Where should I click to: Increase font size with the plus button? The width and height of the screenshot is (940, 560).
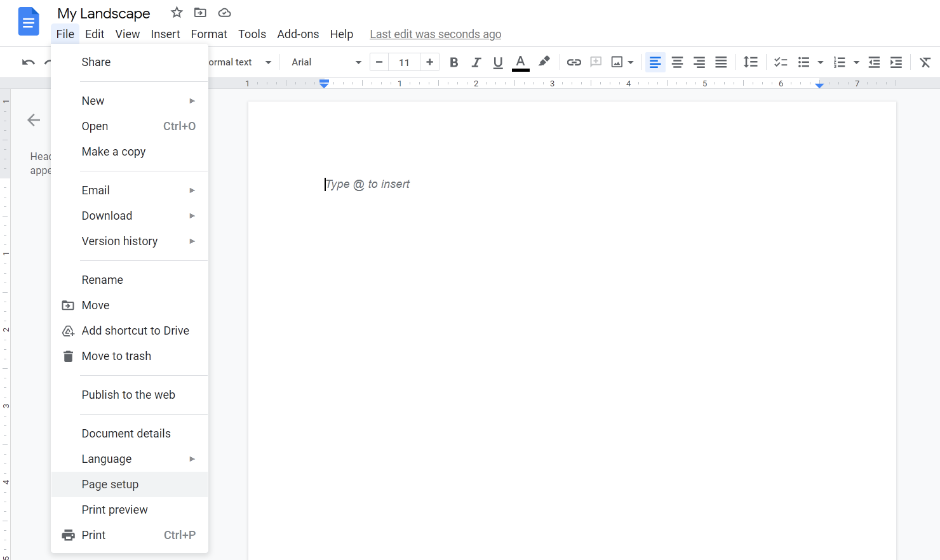click(x=429, y=62)
